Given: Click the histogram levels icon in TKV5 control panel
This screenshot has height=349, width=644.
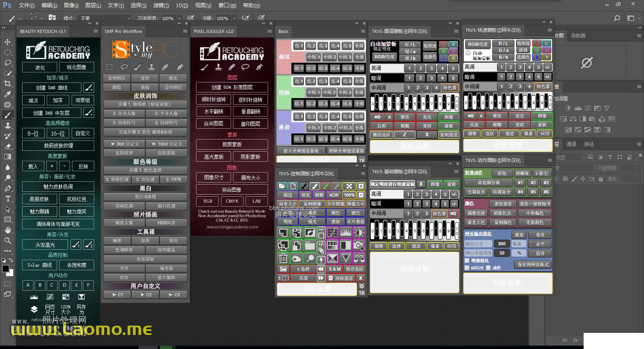Looking at the screenshot, I should (x=346, y=232).
